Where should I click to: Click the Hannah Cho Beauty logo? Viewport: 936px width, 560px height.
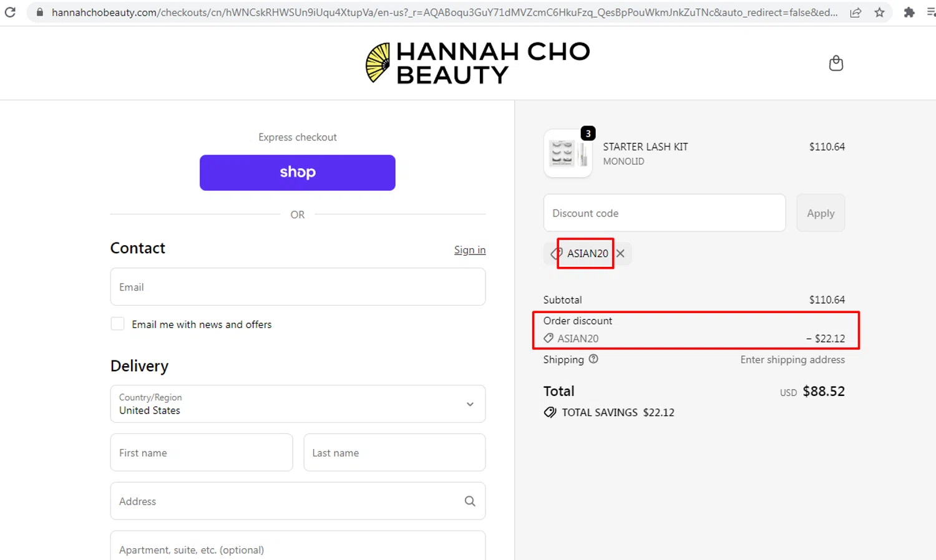pyautogui.click(x=477, y=63)
